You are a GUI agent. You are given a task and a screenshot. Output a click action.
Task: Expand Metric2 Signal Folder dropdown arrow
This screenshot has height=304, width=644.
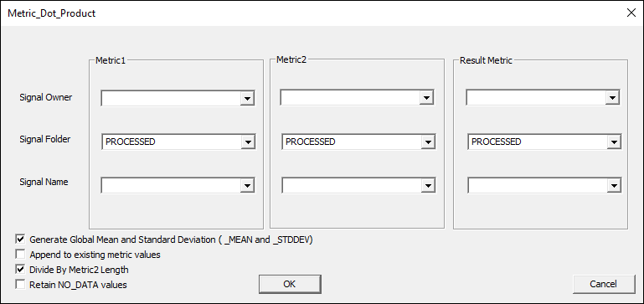click(428, 142)
